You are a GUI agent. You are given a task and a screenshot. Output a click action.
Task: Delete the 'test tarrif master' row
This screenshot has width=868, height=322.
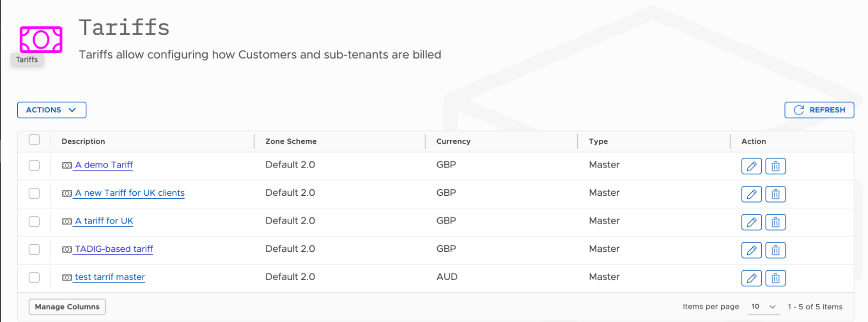776,278
